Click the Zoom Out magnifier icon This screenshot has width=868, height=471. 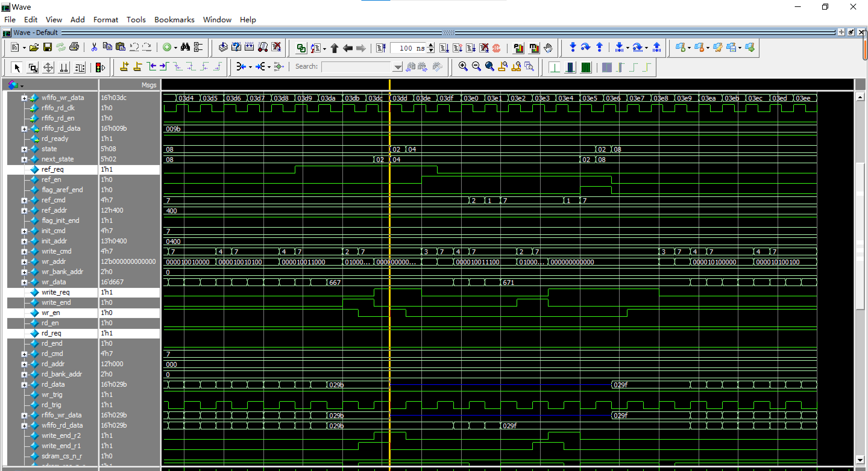pyautogui.click(x=476, y=67)
